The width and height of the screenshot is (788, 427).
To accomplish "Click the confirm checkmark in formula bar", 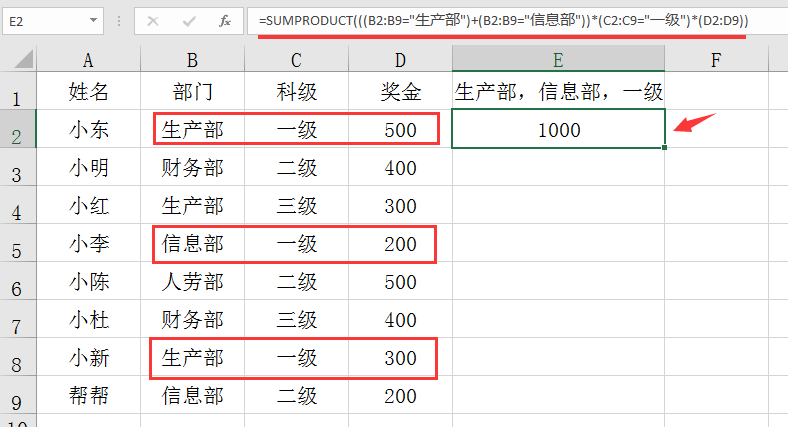I will pyautogui.click(x=189, y=21).
